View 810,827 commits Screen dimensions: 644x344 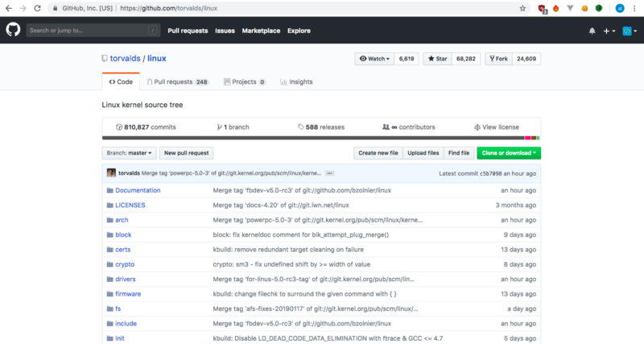pyautogui.click(x=146, y=127)
